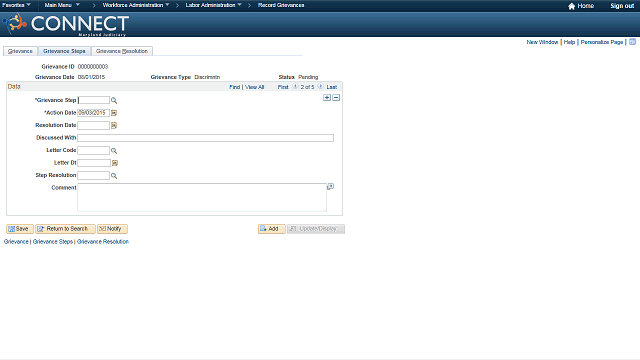The height and width of the screenshot is (360, 640).
Task: Open Letter Code lookup magnifier
Action: tap(114, 151)
